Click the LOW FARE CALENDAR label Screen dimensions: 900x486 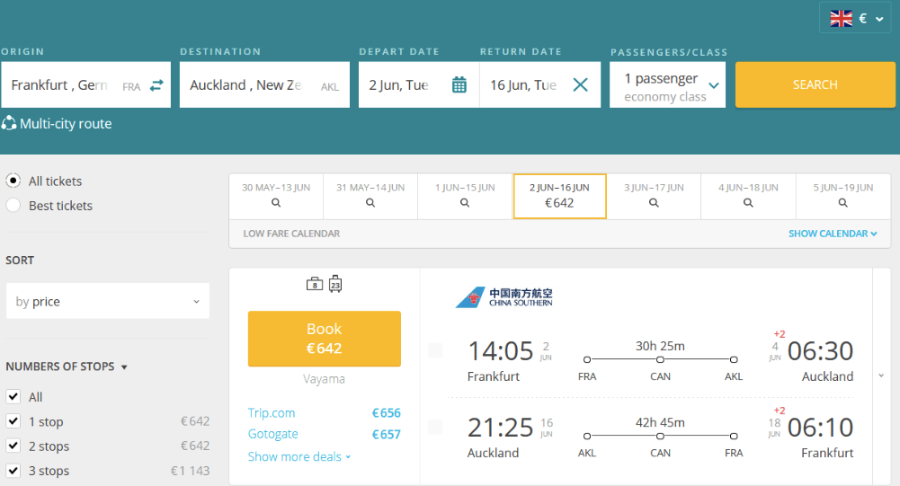(x=292, y=234)
